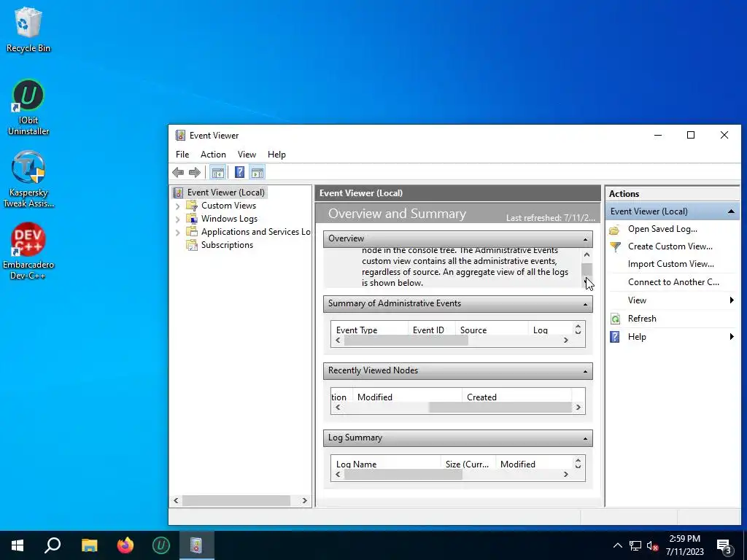Collapse the Log Summary section
747x560 pixels.
[586, 438]
